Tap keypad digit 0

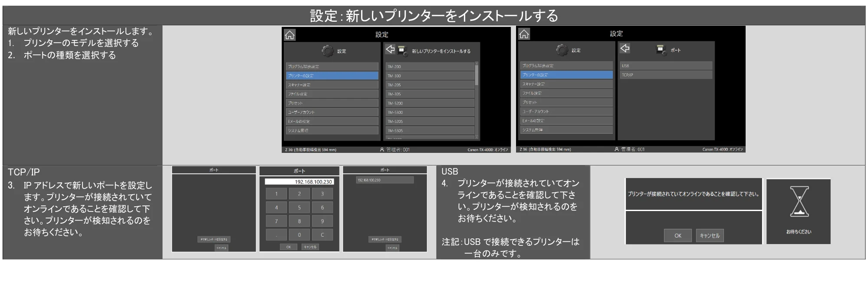point(299,235)
